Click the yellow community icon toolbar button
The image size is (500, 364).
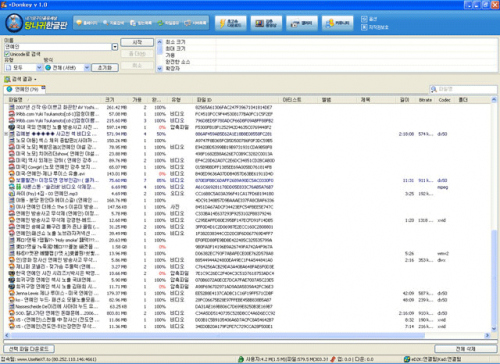point(338,23)
